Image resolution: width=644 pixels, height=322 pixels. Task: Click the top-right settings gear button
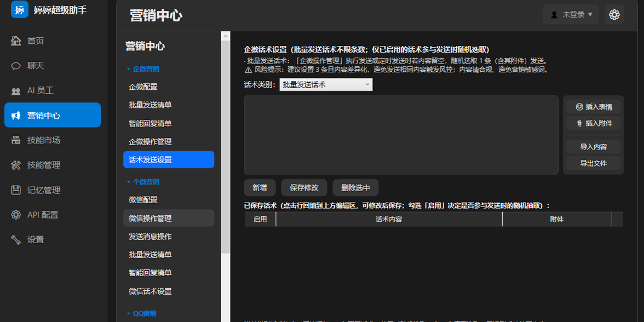614,15
